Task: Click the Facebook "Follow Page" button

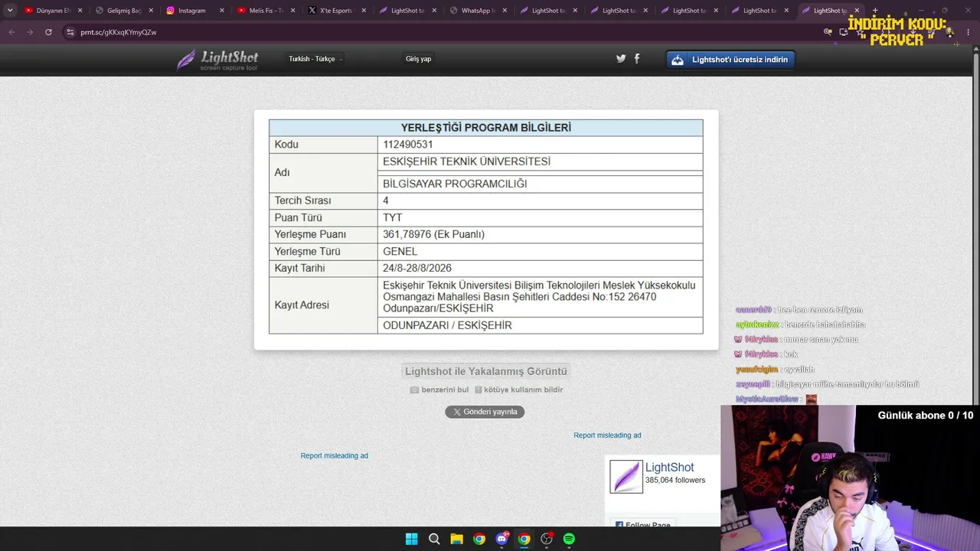Action: click(x=642, y=525)
